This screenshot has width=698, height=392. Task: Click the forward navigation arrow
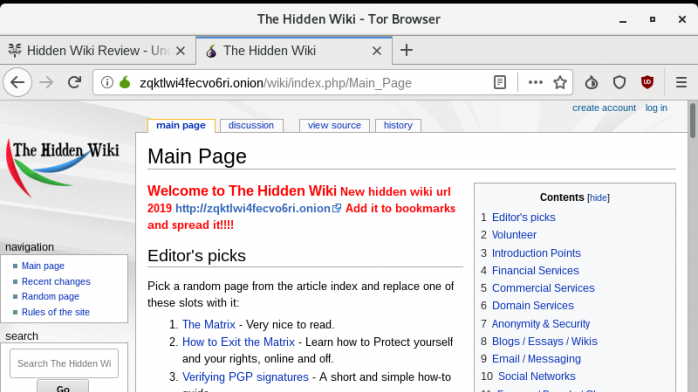pos(46,82)
